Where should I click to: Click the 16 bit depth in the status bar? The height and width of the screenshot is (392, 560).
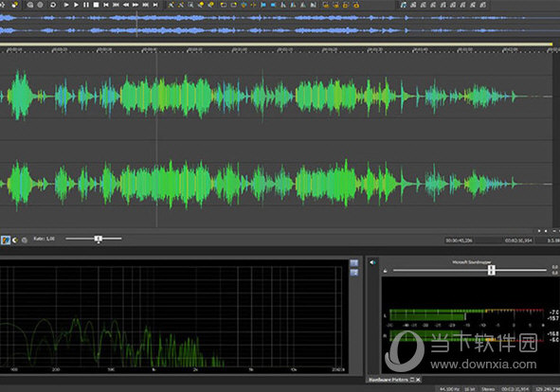470,389
